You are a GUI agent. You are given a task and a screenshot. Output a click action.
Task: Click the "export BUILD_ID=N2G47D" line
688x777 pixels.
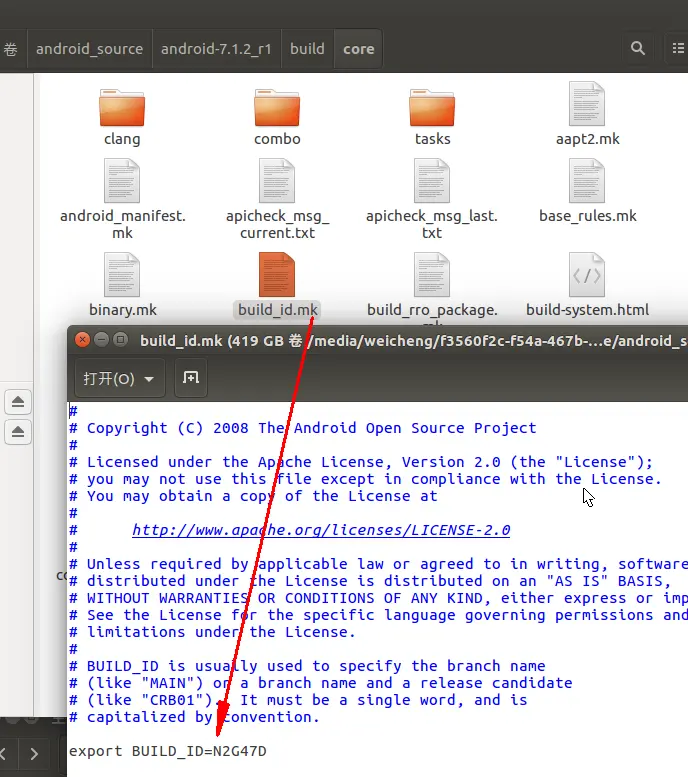(x=168, y=751)
